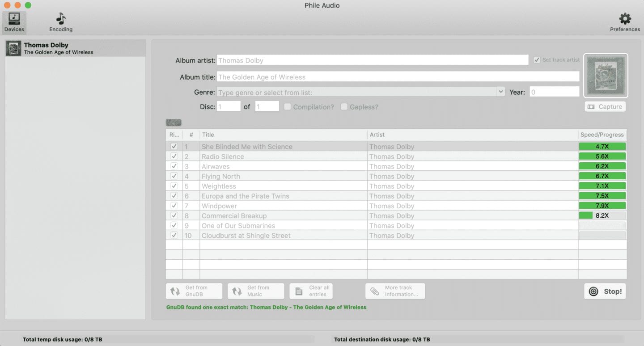Click the album cover art thumbnail
Screen dimensions: 644x346
[x=606, y=76]
